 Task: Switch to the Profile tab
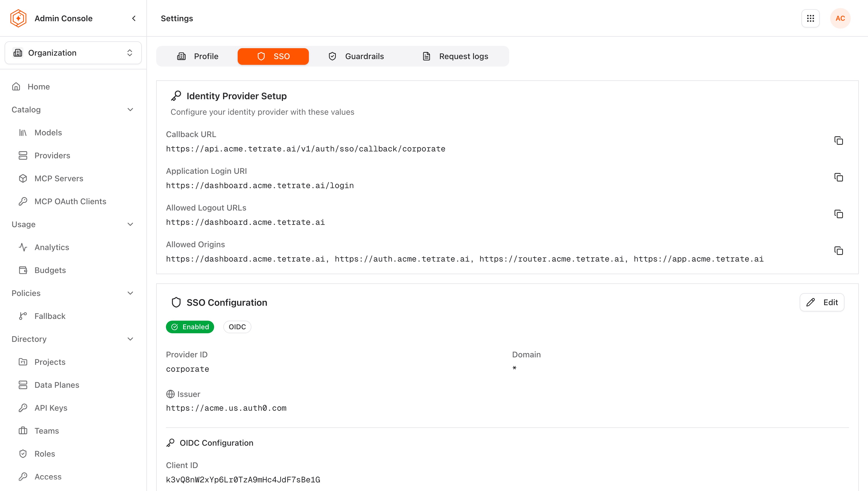[x=197, y=56]
